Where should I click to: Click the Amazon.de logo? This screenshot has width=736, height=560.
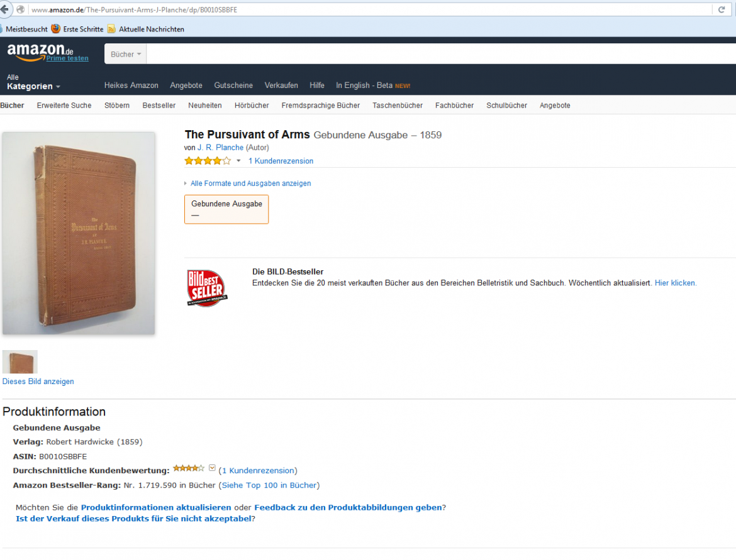pyautogui.click(x=40, y=52)
